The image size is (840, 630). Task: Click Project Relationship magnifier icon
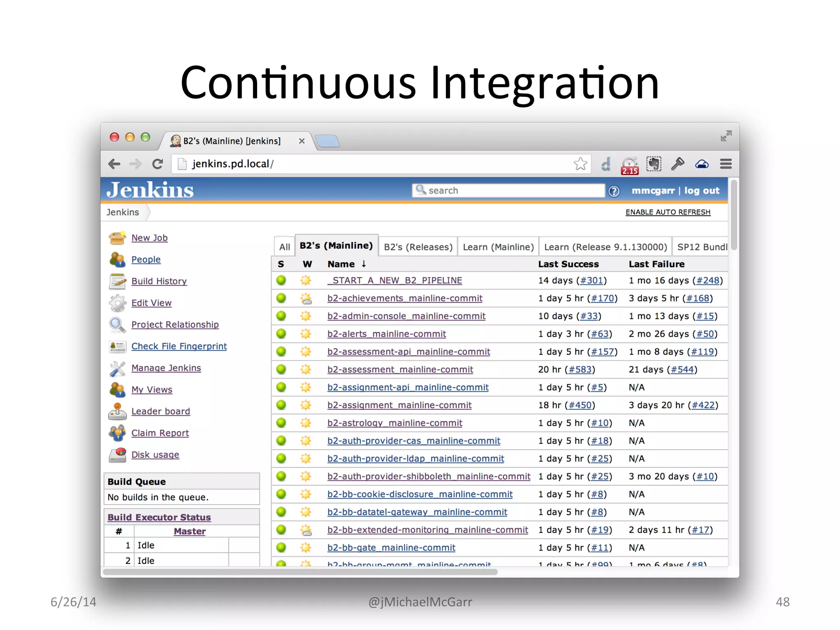point(117,325)
